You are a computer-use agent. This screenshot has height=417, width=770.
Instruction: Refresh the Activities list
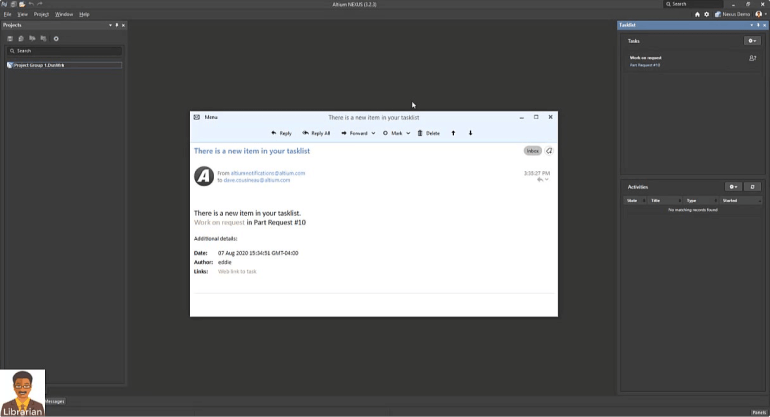[753, 187]
